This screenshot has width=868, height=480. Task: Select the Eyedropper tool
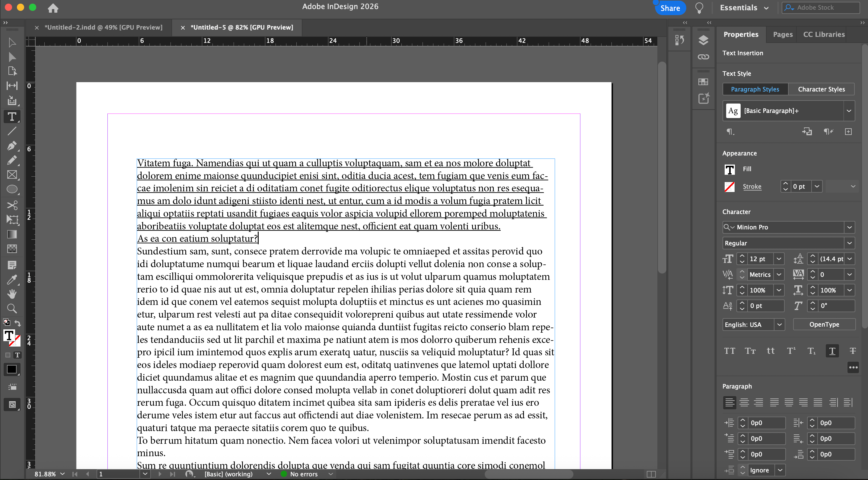click(x=12, y=280)
